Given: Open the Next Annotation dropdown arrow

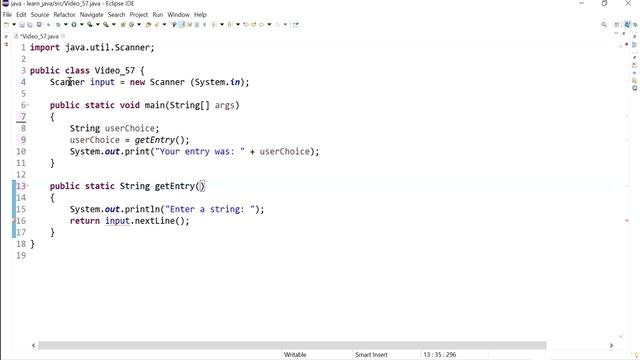Looking at the screenshot, I should pos(222,24).
